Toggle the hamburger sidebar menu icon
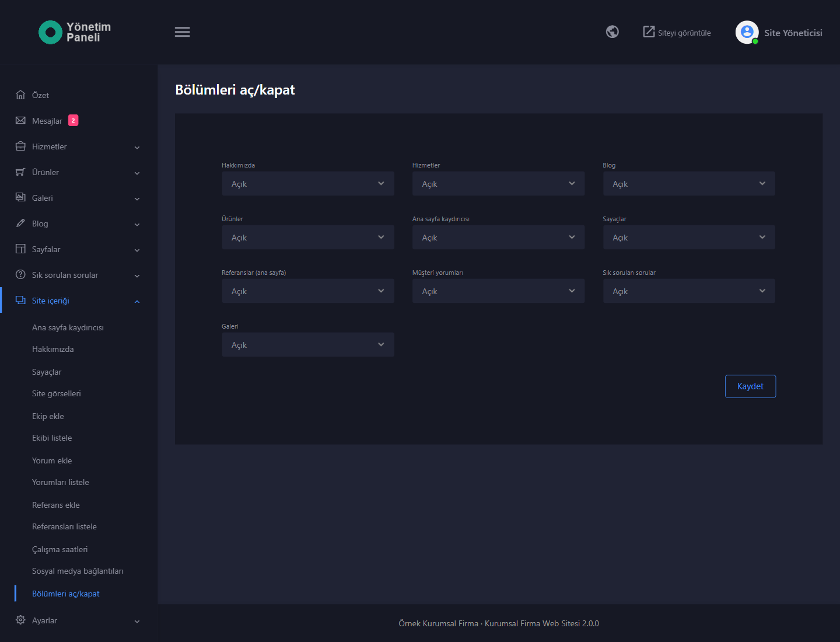Screen dimensions: 840x642 coord(183,32)
